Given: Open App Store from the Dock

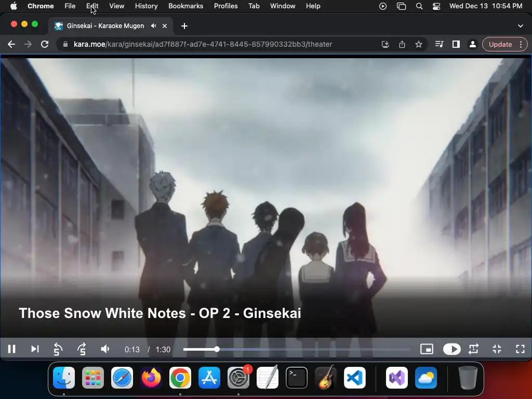Looking at the screenshot, I should [209, 378].
